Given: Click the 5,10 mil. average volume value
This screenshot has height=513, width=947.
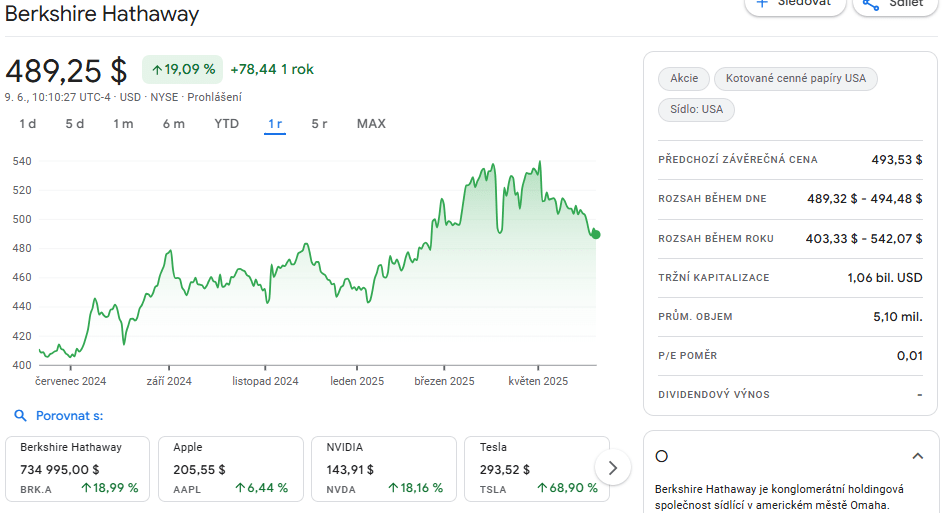Looking at the screenshot, I should tap(897, 317).
